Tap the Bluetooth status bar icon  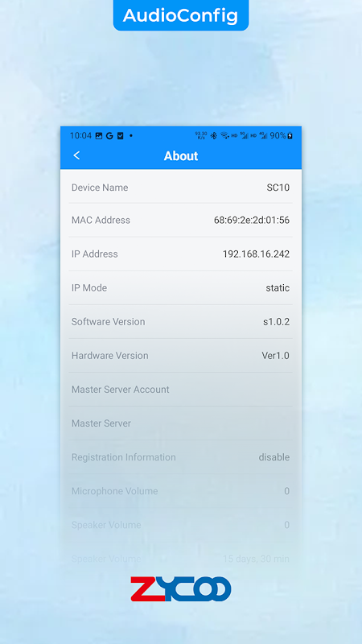214,135
